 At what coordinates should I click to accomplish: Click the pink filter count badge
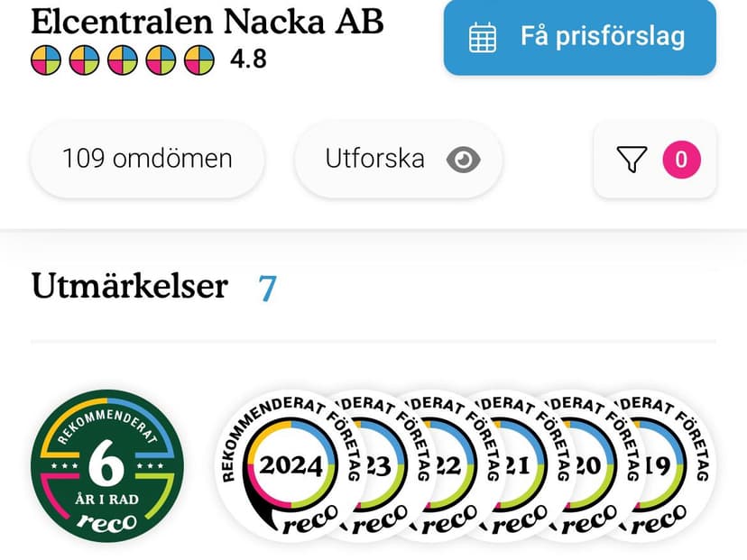pos(681,160)
